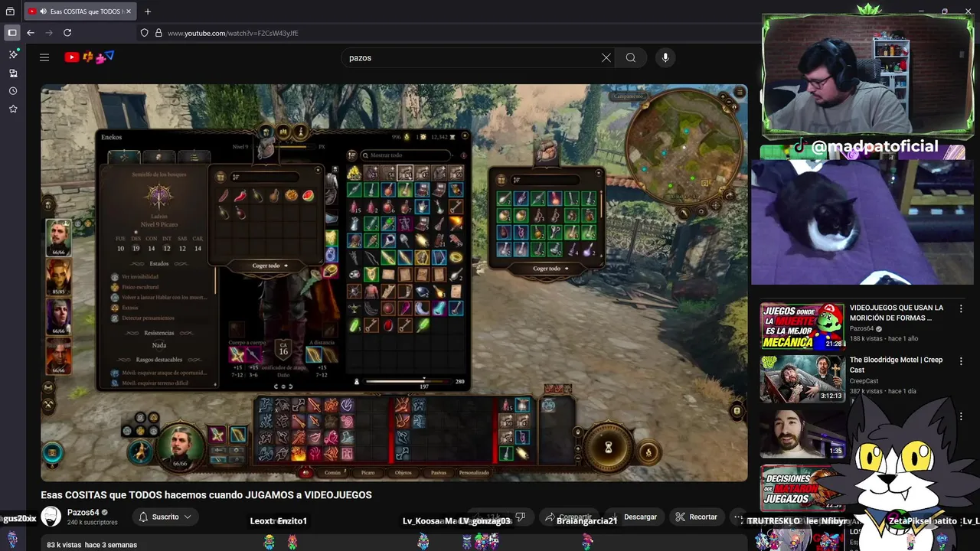Viewport: 980px width, 551px height.
Task: Open more actions beside 'Recortar'
Action: pyautogui.click(x=738, y=517)
